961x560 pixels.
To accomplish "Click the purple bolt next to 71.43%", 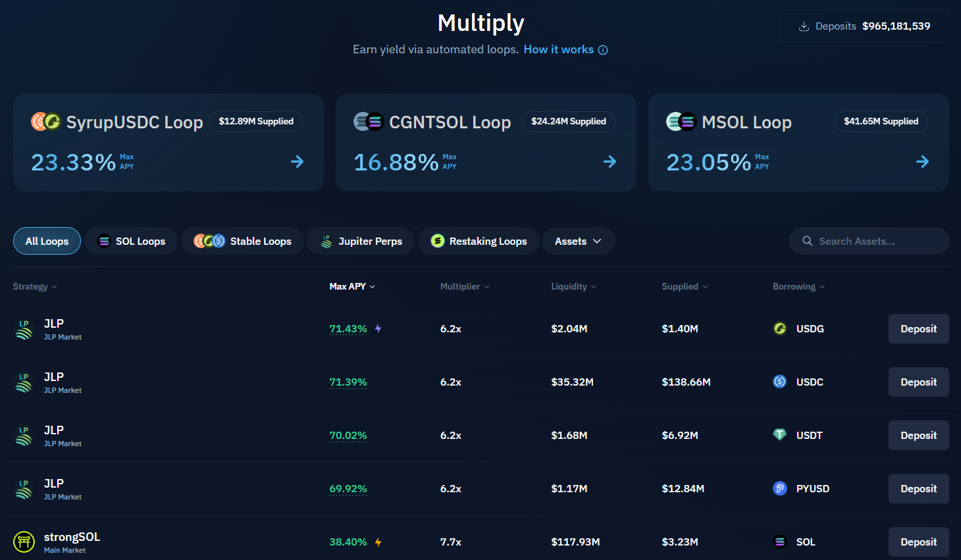I will point(378,328).
